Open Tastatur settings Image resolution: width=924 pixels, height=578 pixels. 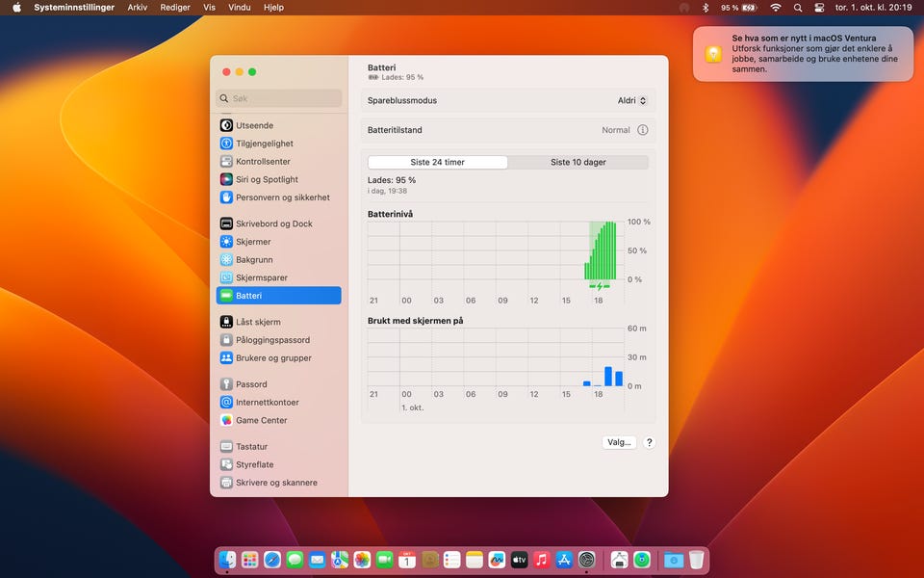point(279,446)
